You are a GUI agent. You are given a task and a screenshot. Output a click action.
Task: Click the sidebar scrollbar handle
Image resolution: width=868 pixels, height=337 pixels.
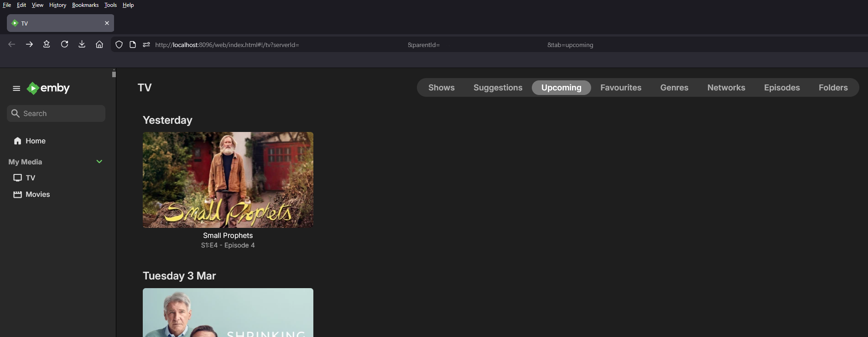pos(114,74)
